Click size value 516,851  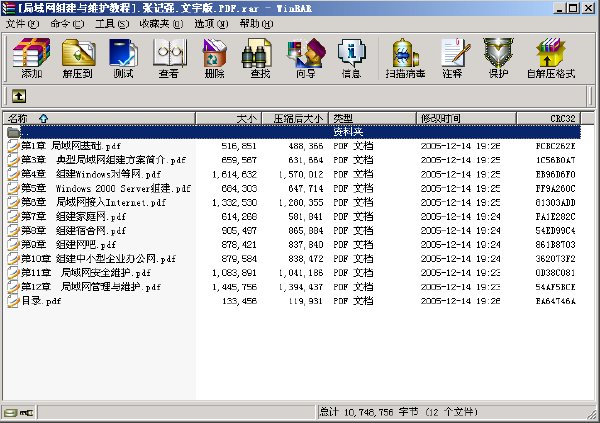[239, 146]
